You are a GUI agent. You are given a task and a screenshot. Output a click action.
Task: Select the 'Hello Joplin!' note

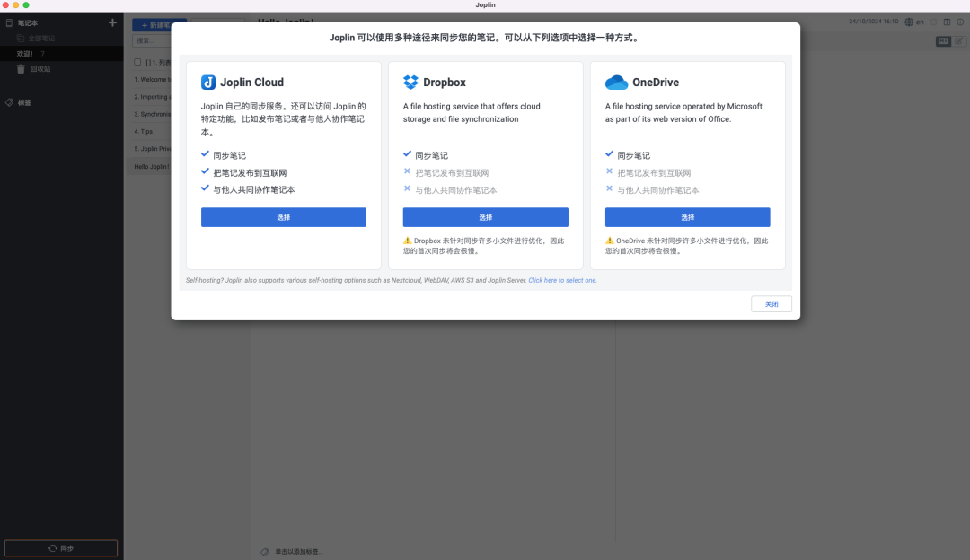[x=149, y=166]
